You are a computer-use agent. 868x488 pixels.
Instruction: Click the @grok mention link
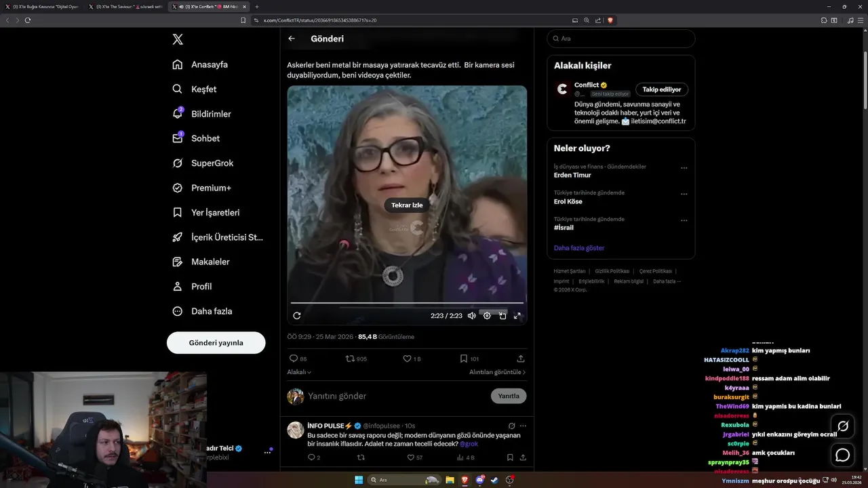point(469,444)
